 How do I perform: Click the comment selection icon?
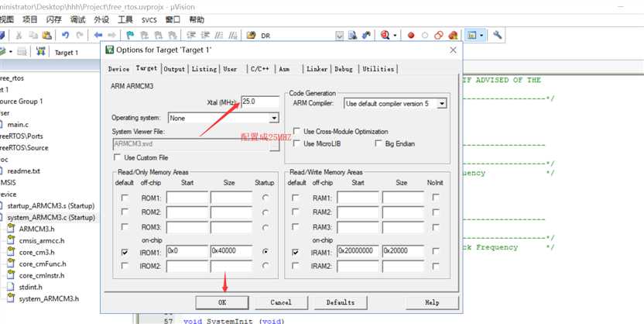point(219,36)
